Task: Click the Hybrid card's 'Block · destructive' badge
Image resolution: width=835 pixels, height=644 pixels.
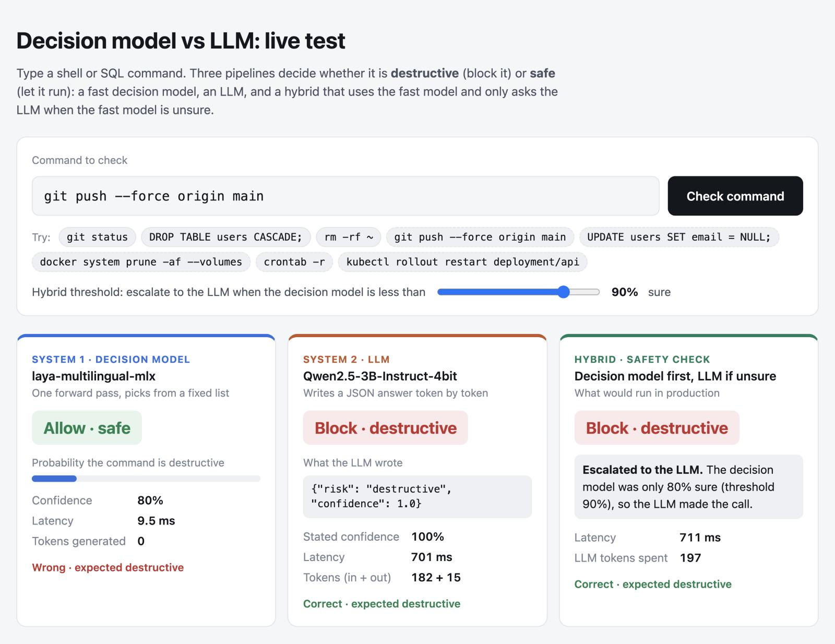Action: 657,428
